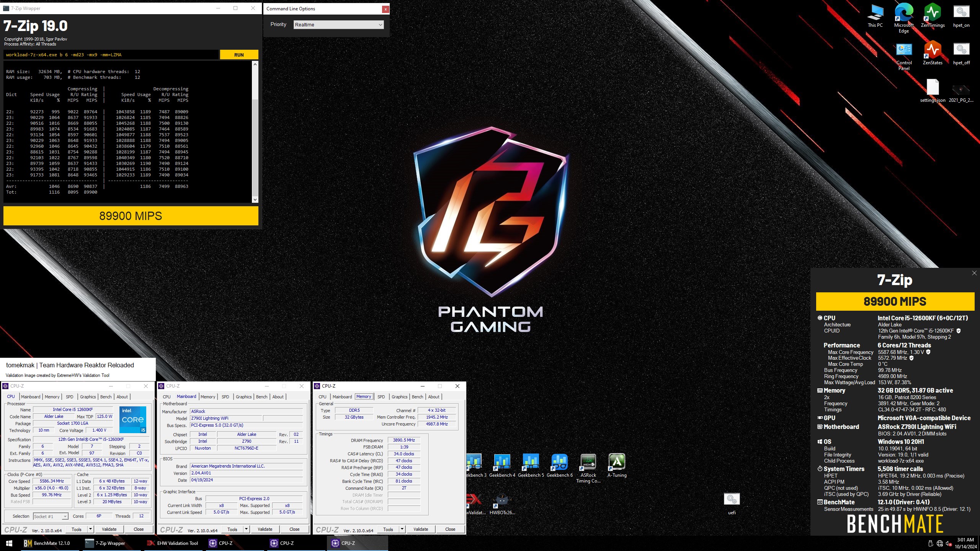Screen dimensions: 980x551
Task: Click the taskbar clock showing 3:01 AM
Action: tap(965, 543)
